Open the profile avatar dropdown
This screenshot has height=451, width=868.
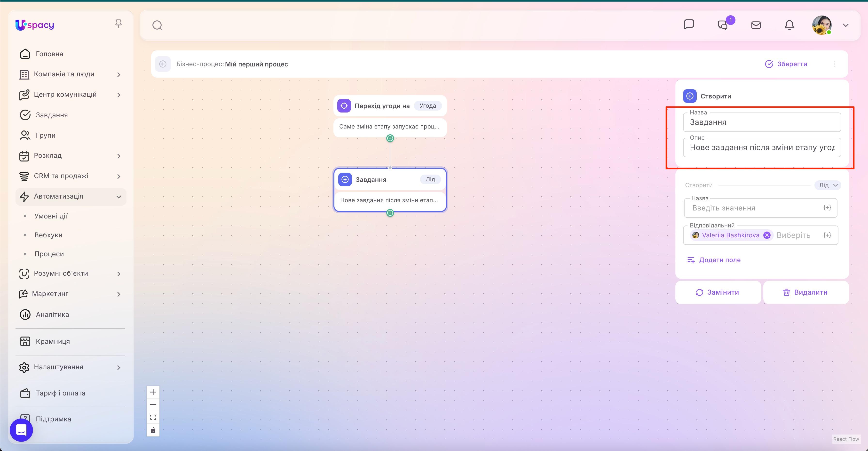pyautogui.click(x=822, y=25)
